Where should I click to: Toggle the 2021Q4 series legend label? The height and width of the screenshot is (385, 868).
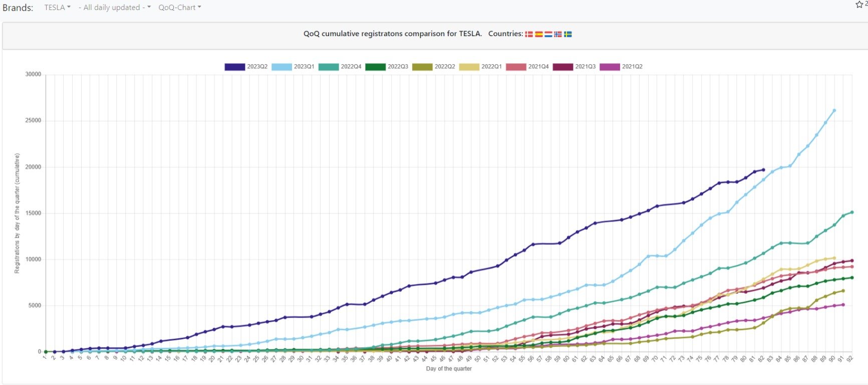click(x=538, y=67)
